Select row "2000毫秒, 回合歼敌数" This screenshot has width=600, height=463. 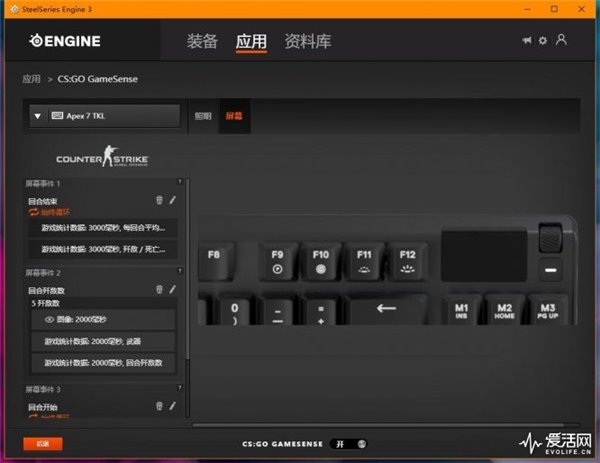tap(103, 363)
